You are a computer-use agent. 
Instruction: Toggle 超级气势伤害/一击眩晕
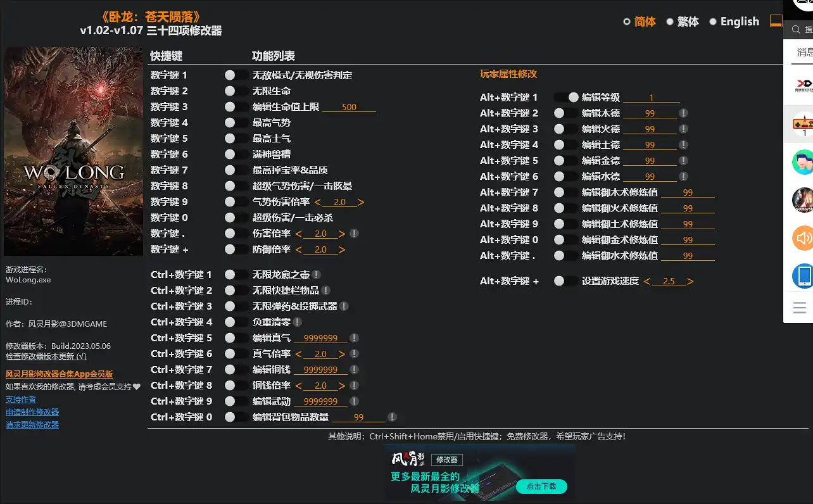pyautogui.click(x=236, y=186)
